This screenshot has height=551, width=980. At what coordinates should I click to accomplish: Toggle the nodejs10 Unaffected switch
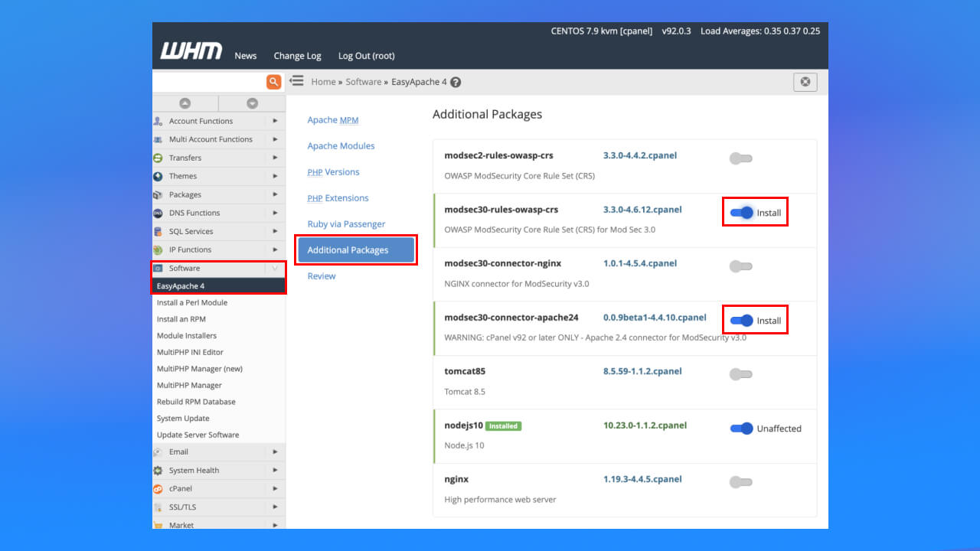pyautogui.click(x=742, y=429)
